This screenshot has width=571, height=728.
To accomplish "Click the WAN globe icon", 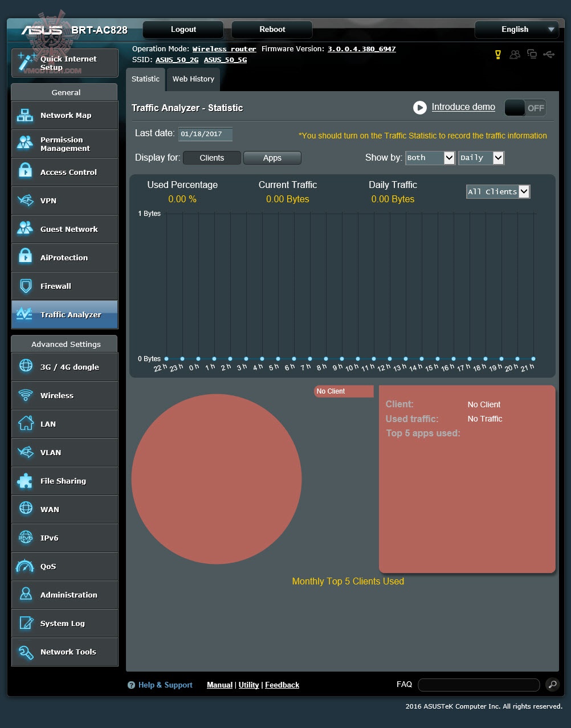I will click(x=26, y=509).
